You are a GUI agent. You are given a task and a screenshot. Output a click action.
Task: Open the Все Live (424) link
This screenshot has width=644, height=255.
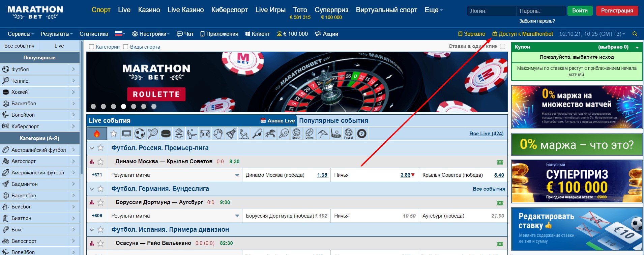pyautogui.click(x=487, y=134)
